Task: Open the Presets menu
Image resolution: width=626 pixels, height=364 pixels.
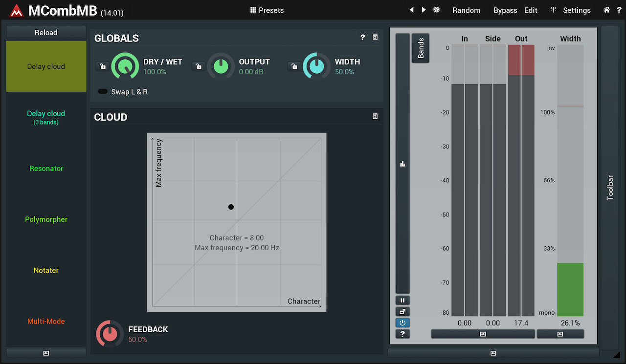Action: click(267, 10)
